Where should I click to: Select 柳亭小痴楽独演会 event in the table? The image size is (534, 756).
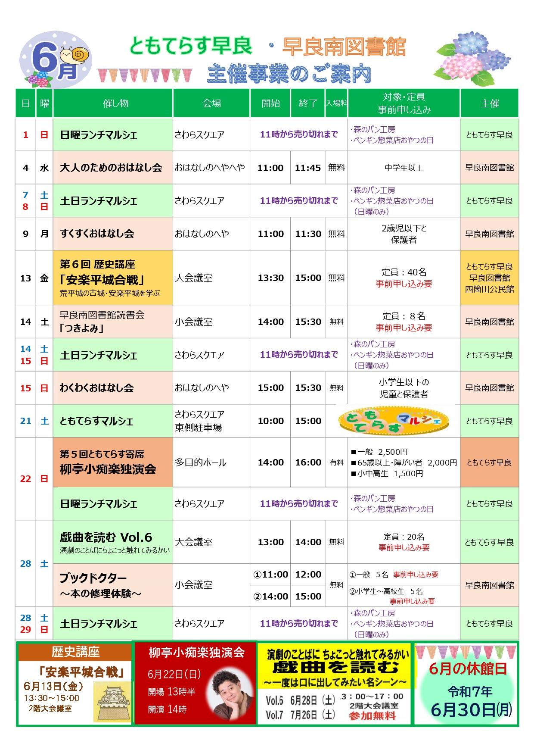113,462
